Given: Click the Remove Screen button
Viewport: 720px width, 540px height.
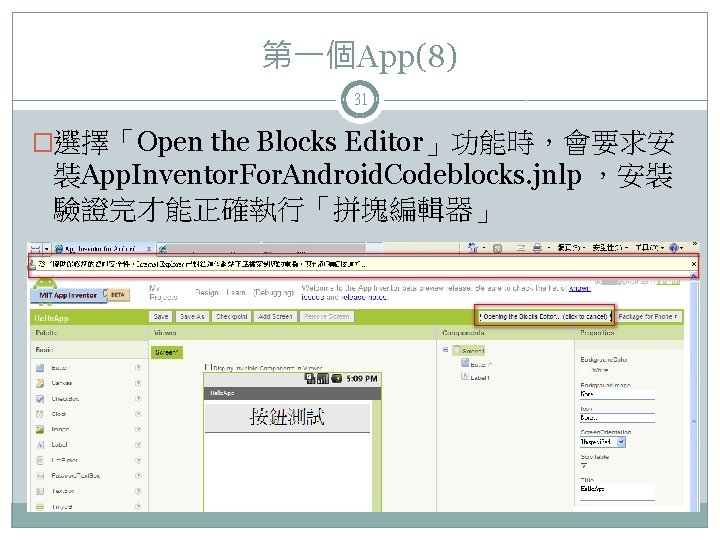Looking at the screenshot, I should pos(327,316).
